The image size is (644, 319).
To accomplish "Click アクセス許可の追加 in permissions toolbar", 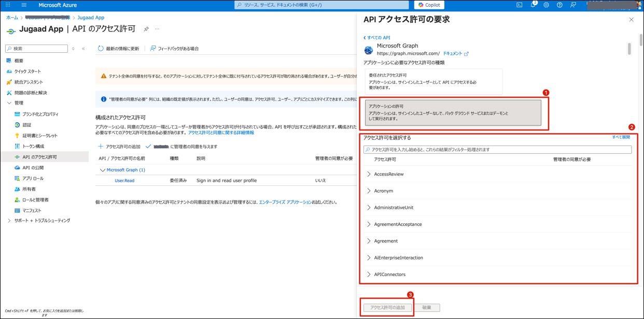I will 119,147.
